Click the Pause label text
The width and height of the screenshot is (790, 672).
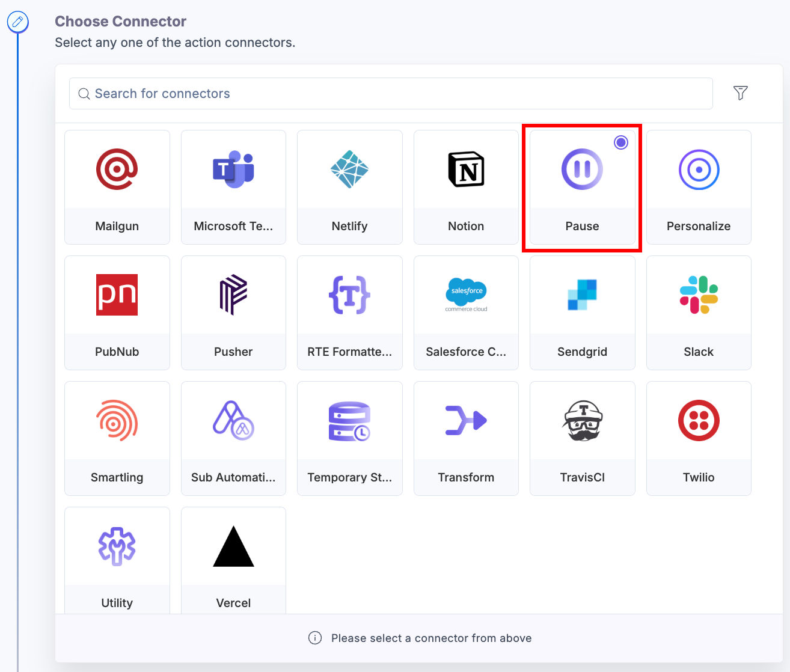coord(582,226)
